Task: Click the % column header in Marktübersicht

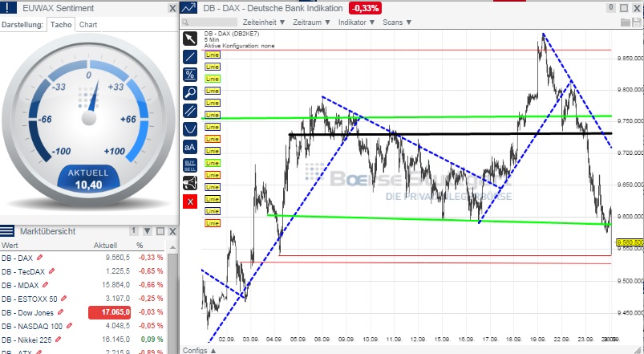Action: [x=140, y=245]
